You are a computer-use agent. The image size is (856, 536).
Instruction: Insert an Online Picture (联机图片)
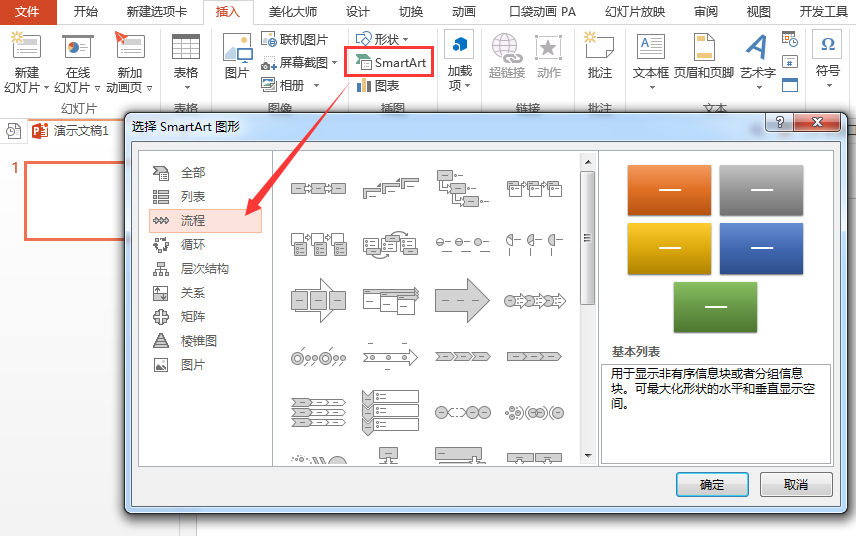(x=294, y=39)
